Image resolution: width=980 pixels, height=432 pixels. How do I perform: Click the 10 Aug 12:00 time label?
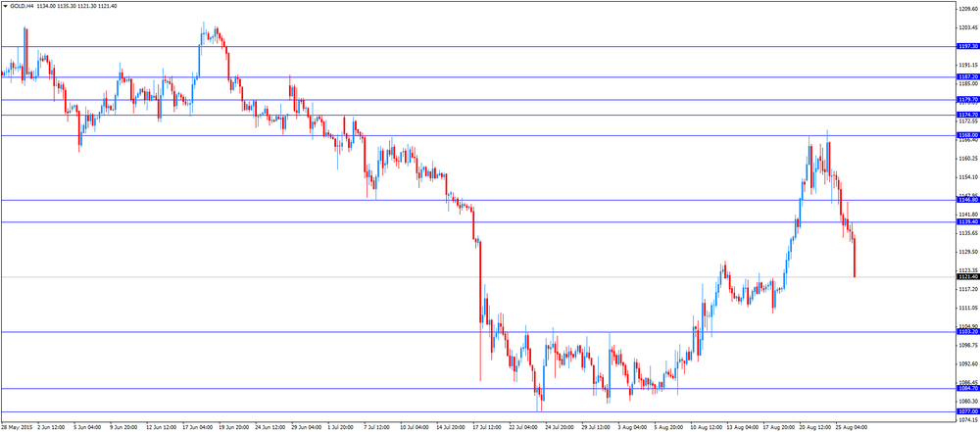(x=705, y=428)
